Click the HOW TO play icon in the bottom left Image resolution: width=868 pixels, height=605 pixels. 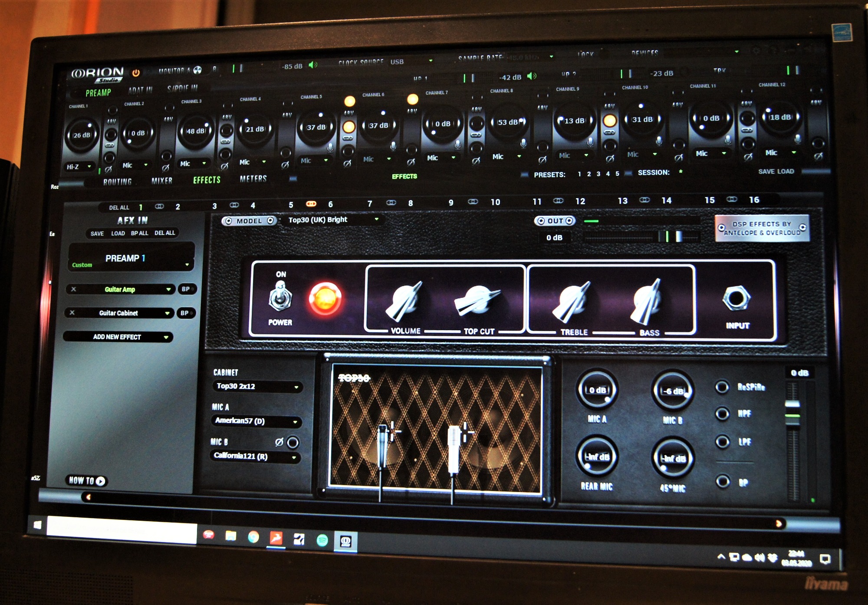[x=101, y=480]
